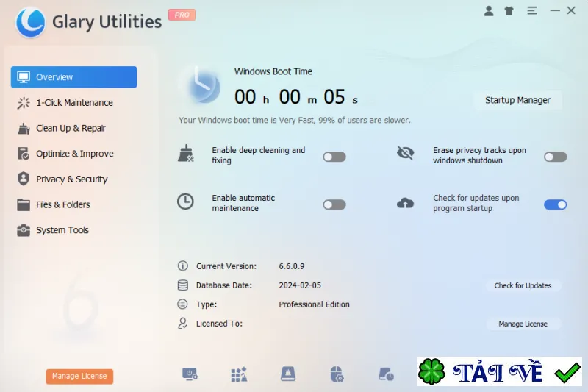Click the Professional Edition text

coord(314,304)
